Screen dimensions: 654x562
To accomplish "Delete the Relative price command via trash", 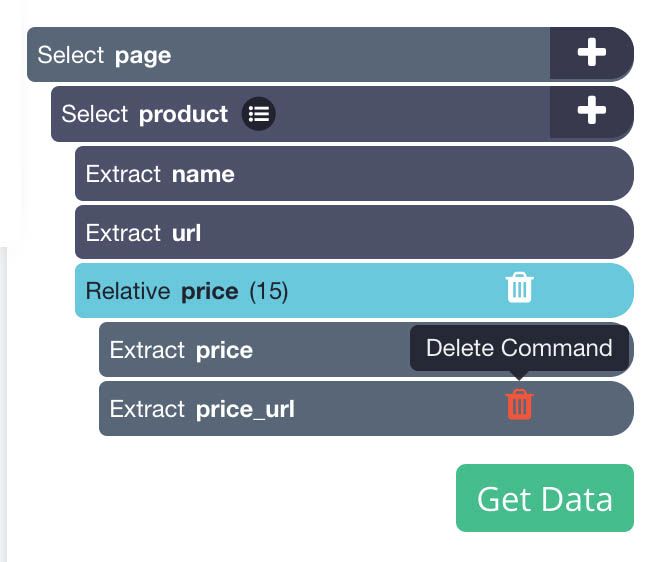I will pyautogui.click(x=519, y=287).
